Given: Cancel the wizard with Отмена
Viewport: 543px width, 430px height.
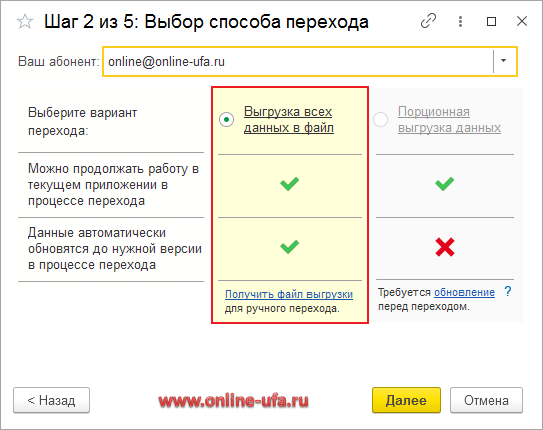Looking at the screenshot, I should pyautogui.click(x=486, y=400).
